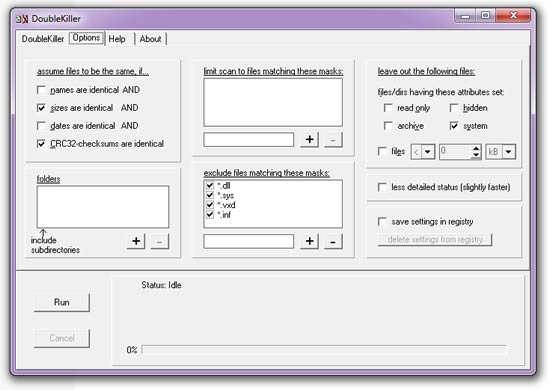
Task: Uncheck the 'system' attribute box
Action: (454, 126)
